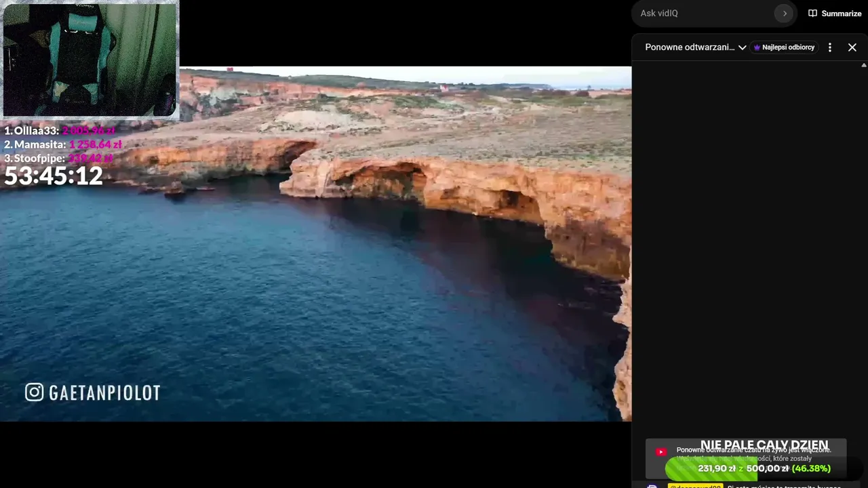Click the Stoofpipe donor entry
This screenshot has height=488, width=868.
point(58,158)
